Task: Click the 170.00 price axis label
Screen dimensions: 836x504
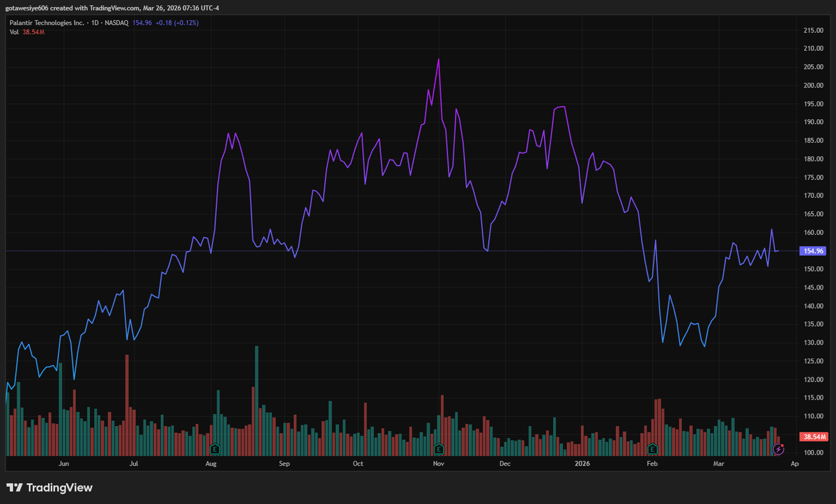Action: (x=814, y=196)
